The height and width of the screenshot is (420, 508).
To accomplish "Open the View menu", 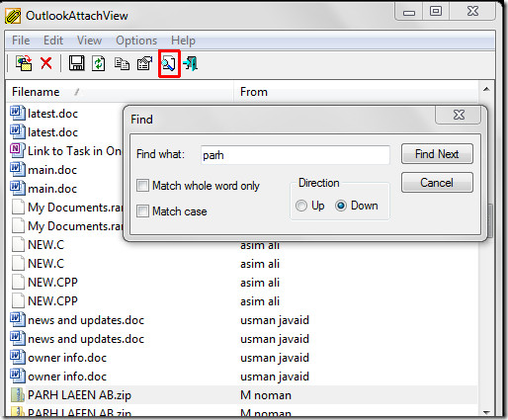I will (x=89, y=41).
